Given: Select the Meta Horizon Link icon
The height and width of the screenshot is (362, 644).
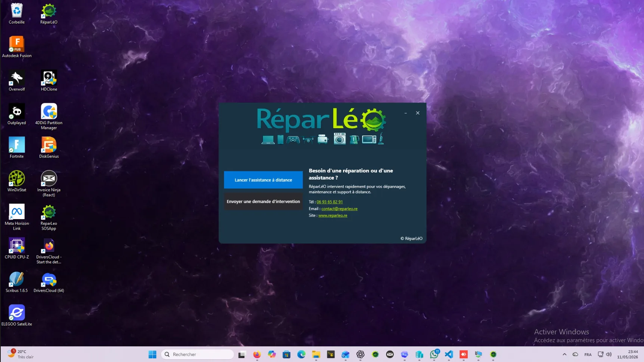Looking at the screenshot, I should (17, 217).
